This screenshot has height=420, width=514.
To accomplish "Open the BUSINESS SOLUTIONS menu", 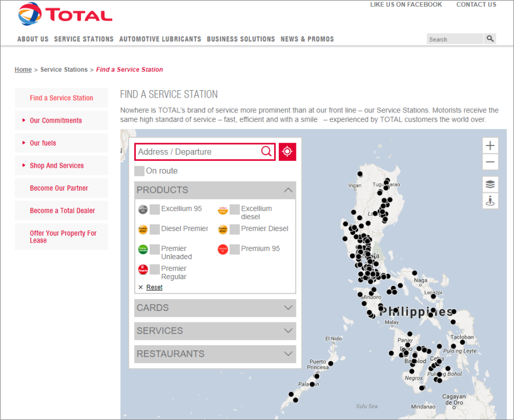I will [240, 39].
